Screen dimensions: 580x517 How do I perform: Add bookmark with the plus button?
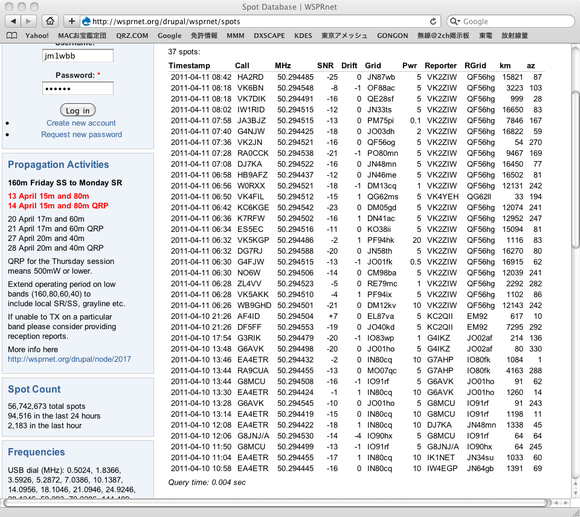72,21
